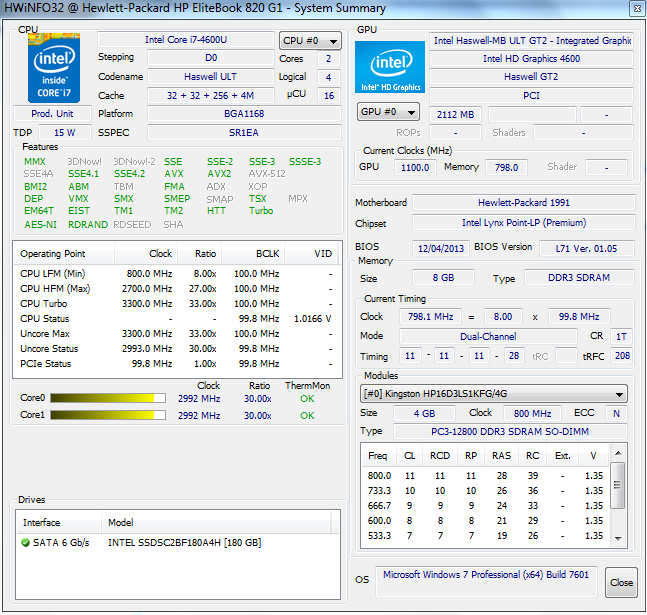The width and height of the screenshot is (647, 615).
Task: Click the 666.7 frequency timing row
Action: [x=486, y=506]
